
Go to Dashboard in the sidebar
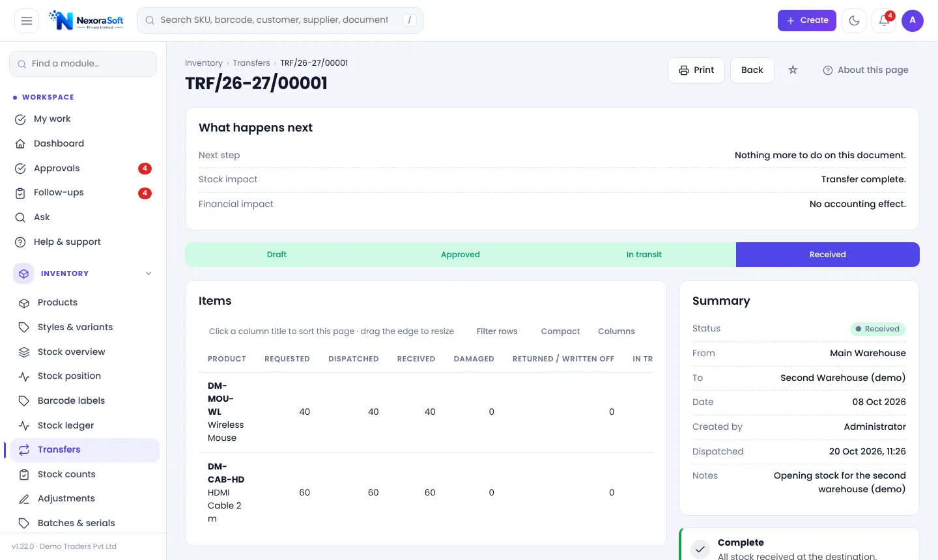coord(83,144)
